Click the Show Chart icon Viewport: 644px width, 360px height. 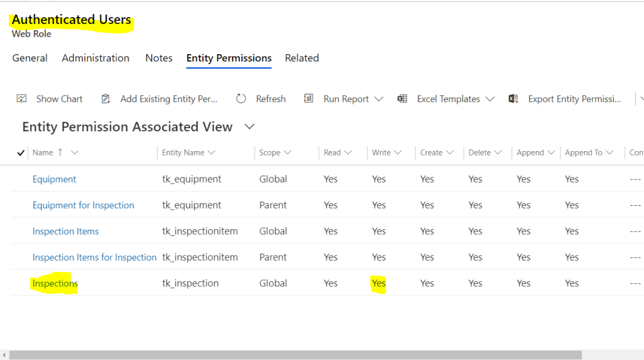click(22, 99)
